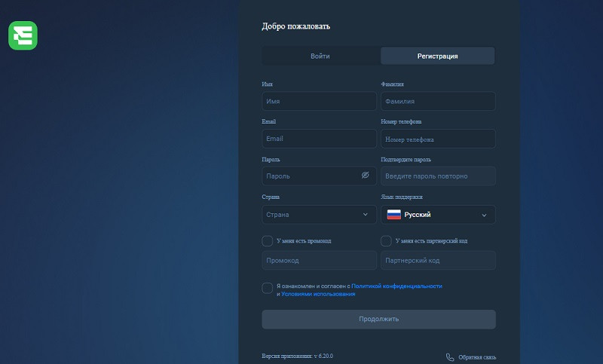
Task: Focus the Имя input field
Action: point(319,101)
